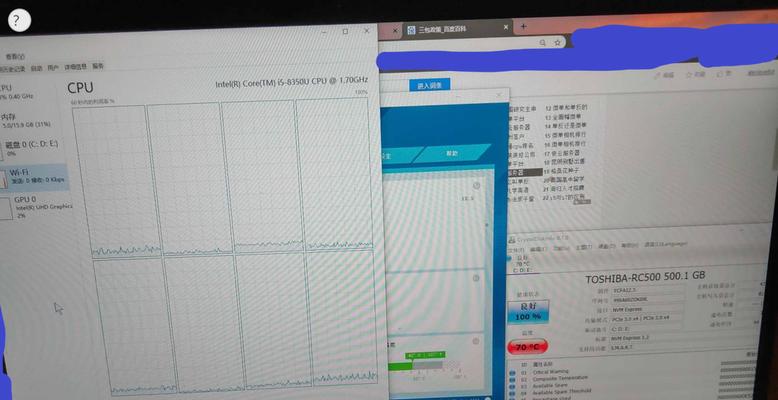Click the CrystalDiskInfo title bar icon
Screen dimensions: 778x400
[512, 239]
